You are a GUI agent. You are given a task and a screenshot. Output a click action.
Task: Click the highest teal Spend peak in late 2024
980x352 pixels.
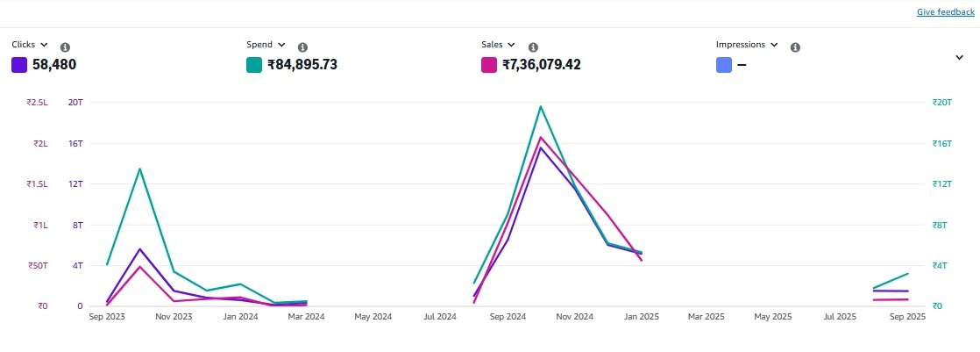pyautogui.click(x=541, y=107)
